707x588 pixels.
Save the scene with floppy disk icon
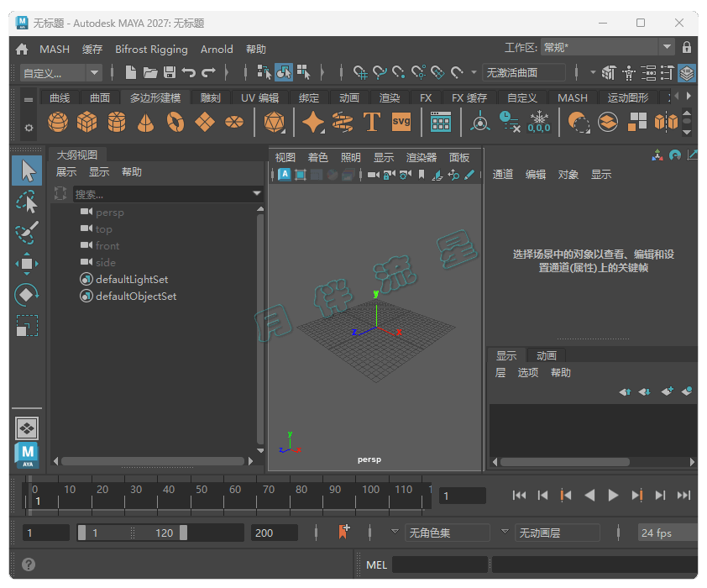click(x=170, y=73)
